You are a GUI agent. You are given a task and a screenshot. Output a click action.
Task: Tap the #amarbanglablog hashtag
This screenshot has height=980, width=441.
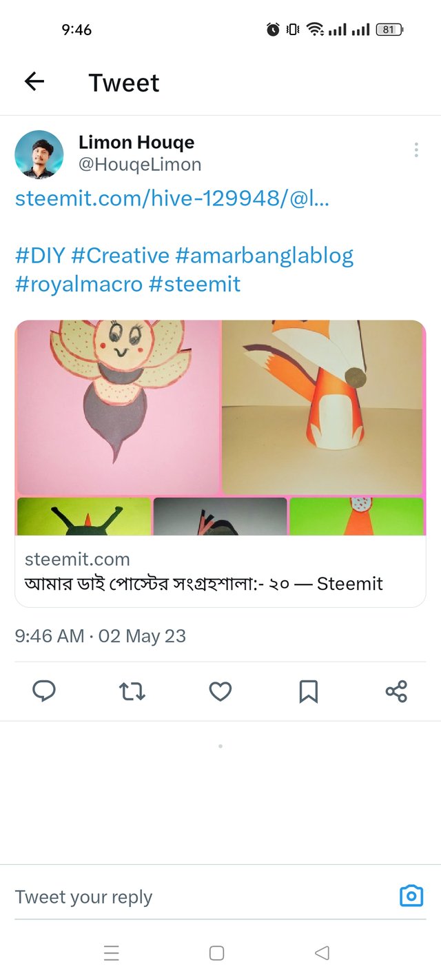pos(264,256)
